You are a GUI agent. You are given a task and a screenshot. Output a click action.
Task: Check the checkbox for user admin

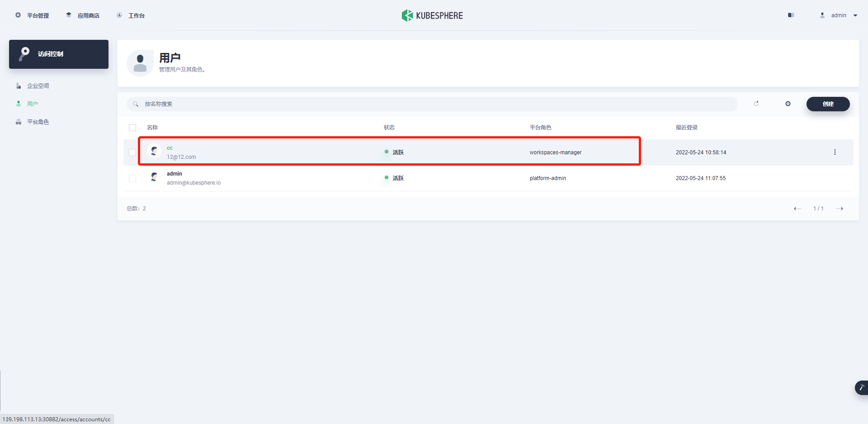pos(132,178)
